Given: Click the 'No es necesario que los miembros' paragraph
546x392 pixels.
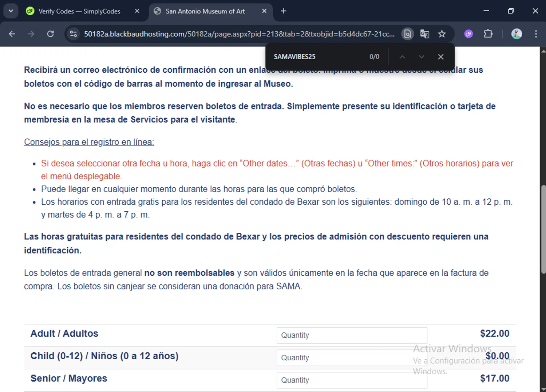Looking at the screenshot, I should click(260, 113).
